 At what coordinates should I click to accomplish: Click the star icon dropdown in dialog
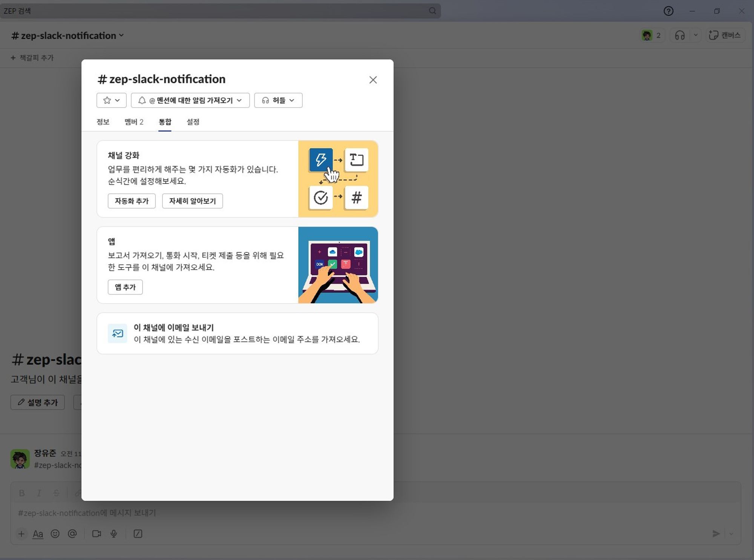[111, 100]
